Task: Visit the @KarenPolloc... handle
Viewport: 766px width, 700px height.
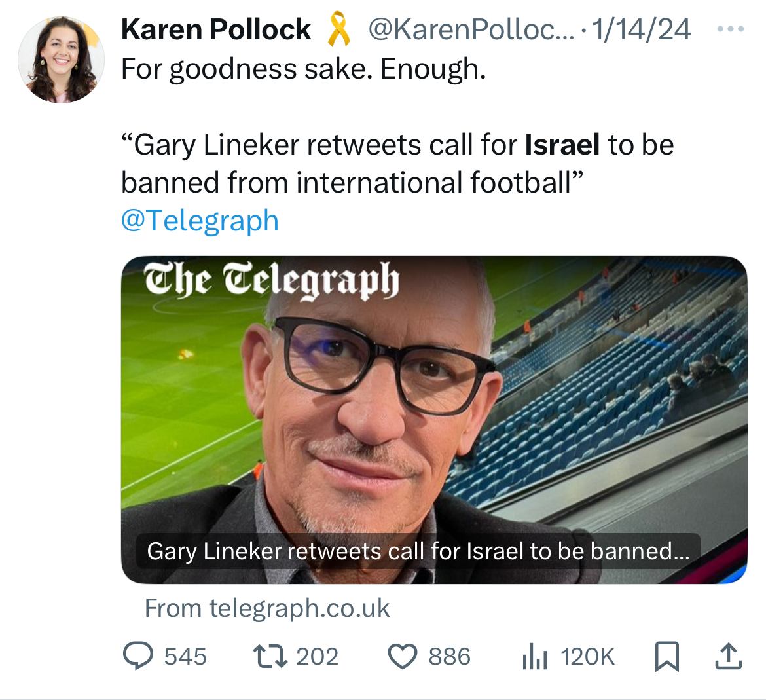Action: click(471, 29)
